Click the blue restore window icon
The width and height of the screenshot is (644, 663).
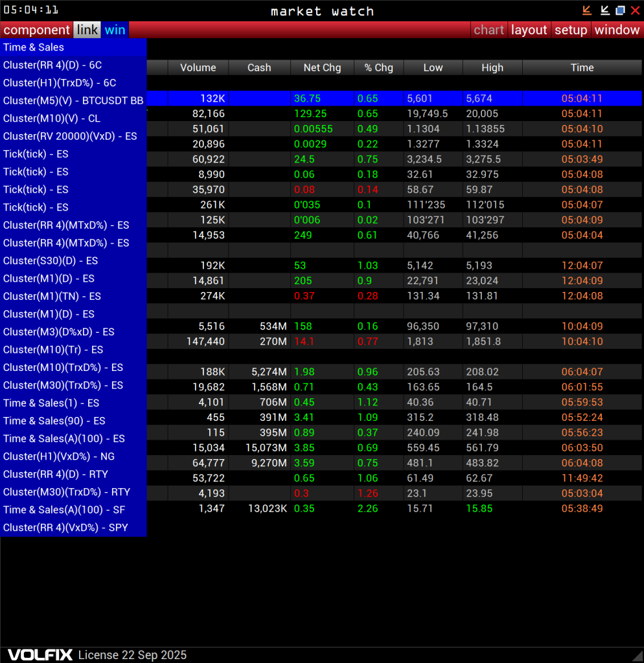(620, 10)
